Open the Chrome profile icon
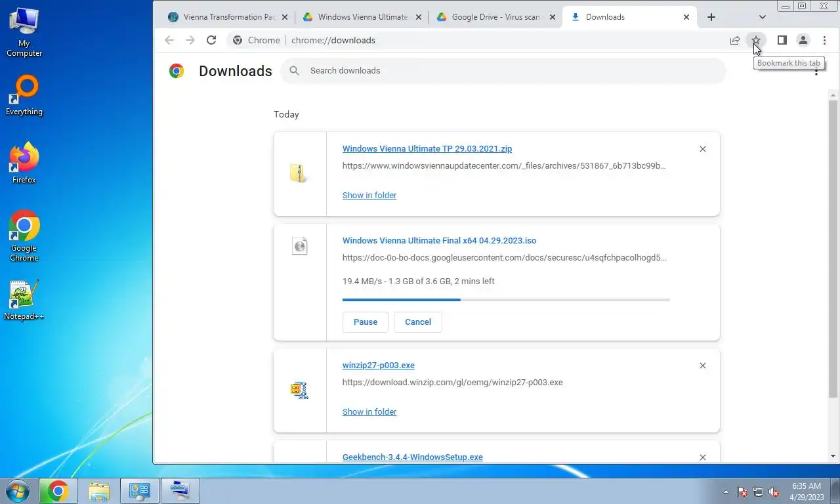840x504 pixels. [x=803, y=40]
